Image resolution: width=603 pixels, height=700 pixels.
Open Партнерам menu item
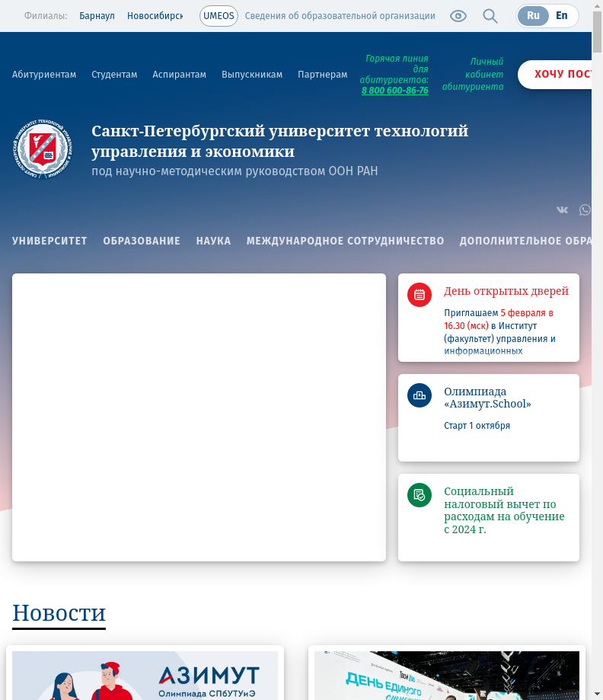pos(322,75)
